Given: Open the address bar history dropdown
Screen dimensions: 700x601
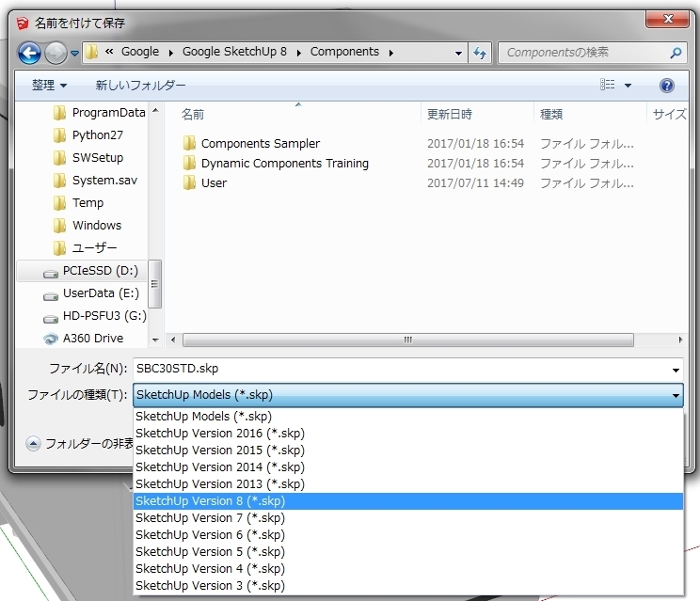Looking at the screenshot, I should 458,53.
